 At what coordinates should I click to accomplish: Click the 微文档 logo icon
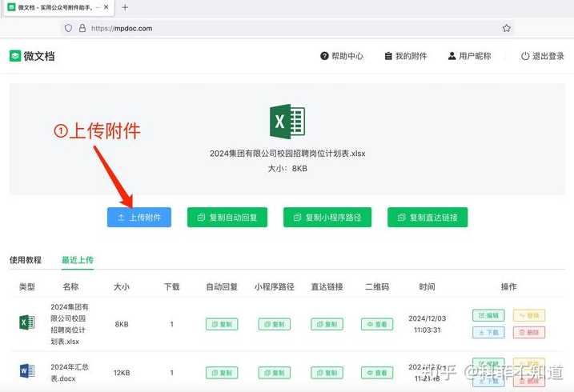(x=15, y=56)
